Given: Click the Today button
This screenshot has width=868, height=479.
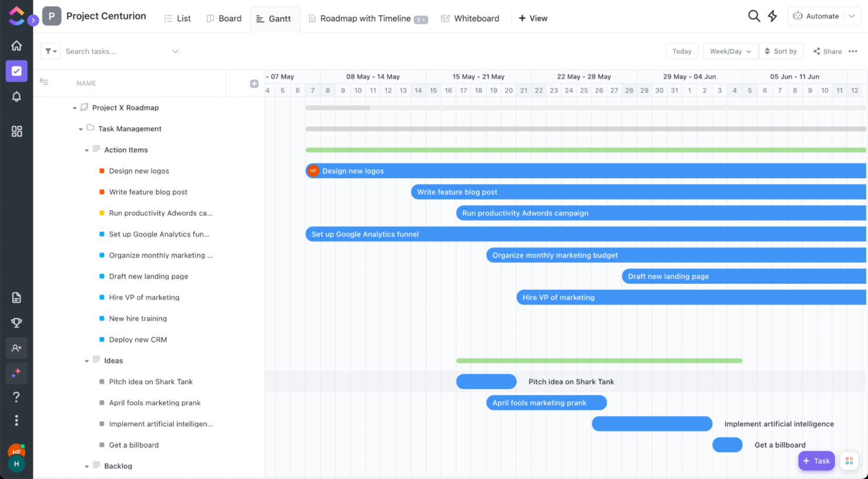Looking at the screenshot, I should 681,52.
